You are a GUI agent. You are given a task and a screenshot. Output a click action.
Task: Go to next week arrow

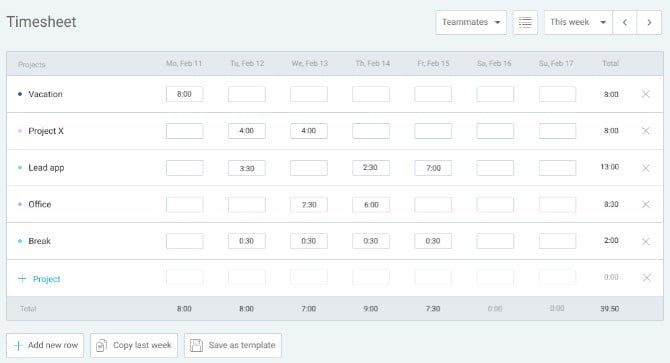click(x=649, y=22)
